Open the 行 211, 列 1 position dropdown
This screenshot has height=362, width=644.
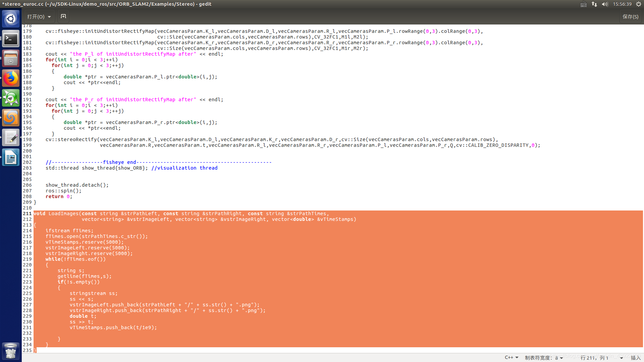[x=602, y=358]
